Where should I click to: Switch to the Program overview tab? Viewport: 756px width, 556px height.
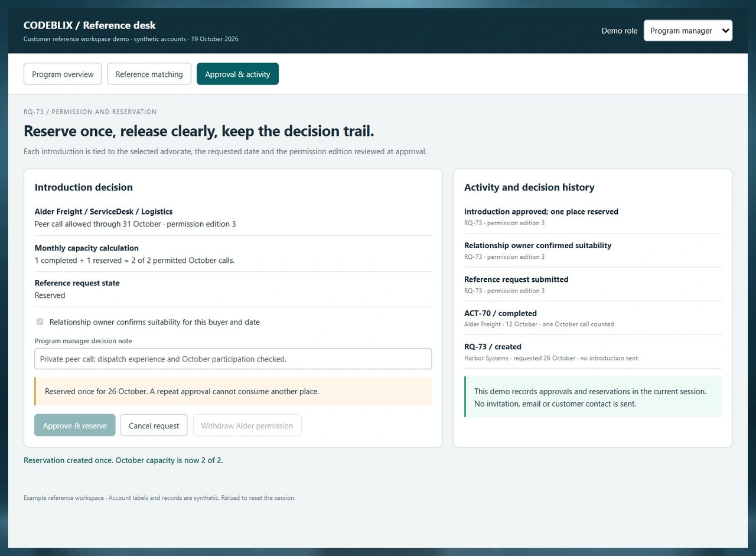pos(63,74)
